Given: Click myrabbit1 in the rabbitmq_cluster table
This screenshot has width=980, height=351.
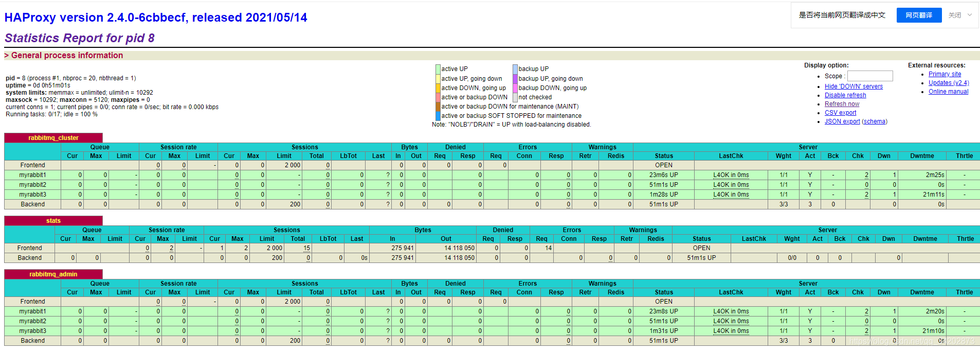Looking at the screenshot, I should click(x=32, y=175).
